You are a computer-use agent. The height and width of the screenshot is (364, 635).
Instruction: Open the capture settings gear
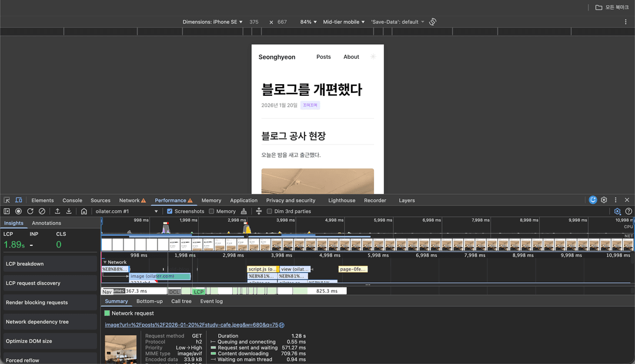click(617, 211)
